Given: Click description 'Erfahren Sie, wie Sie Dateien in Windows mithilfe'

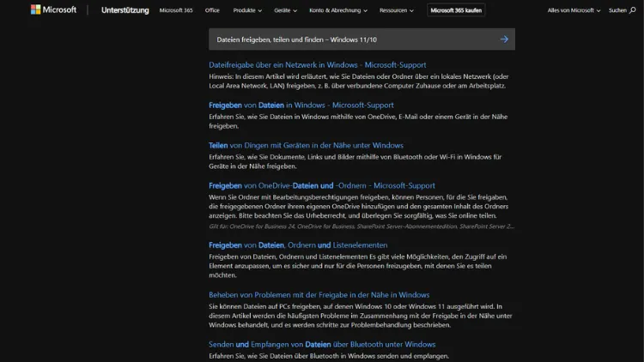Looking at the screenshot, I should click(358, 121).
